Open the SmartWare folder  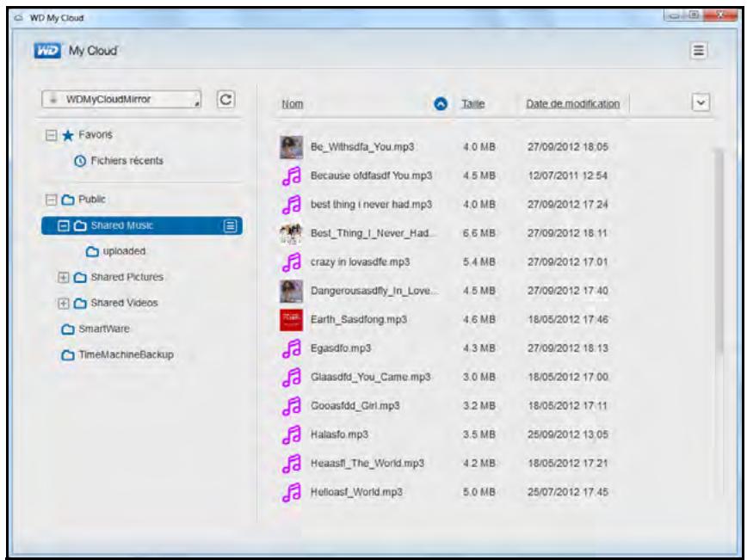coord(104,329)
